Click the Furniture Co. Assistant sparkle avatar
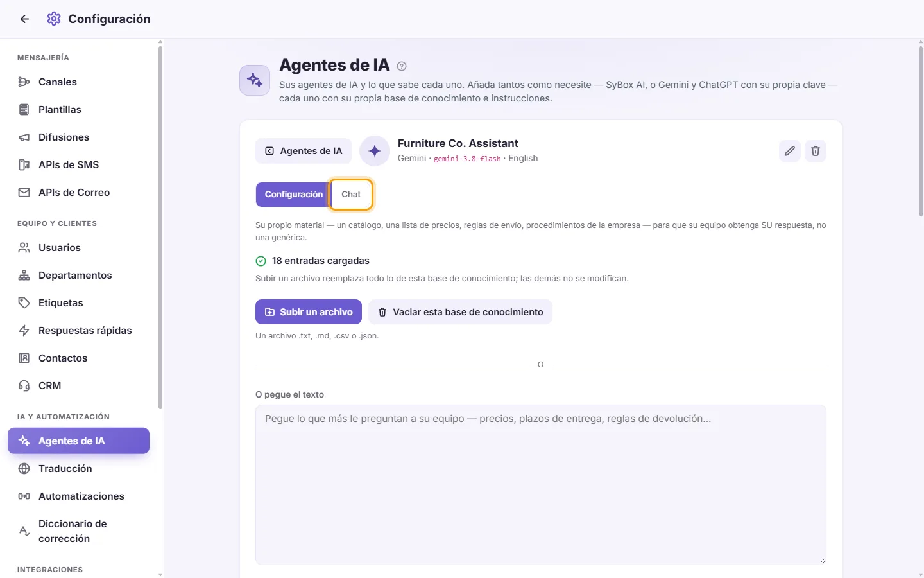 point(375,151)
